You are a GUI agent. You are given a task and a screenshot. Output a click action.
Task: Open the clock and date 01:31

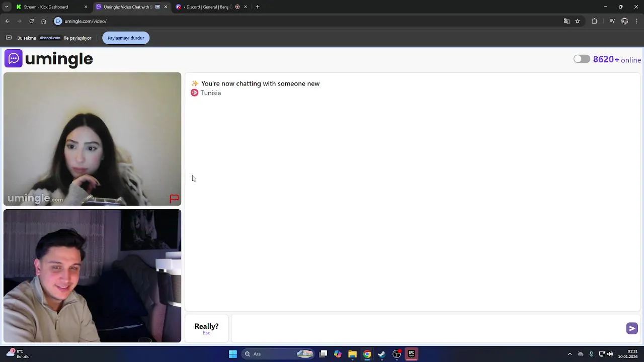pyautogui.click(x=628, y=354)
